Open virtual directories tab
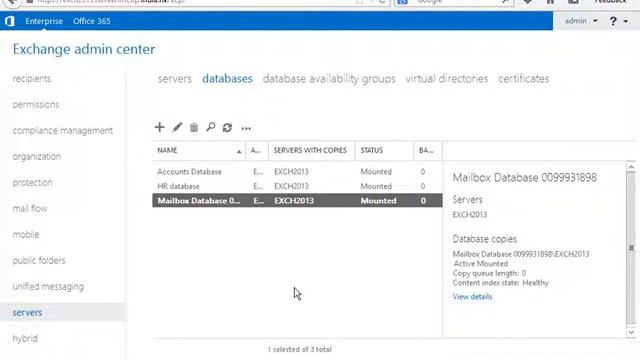640x360 pixels. coord(447,79)
